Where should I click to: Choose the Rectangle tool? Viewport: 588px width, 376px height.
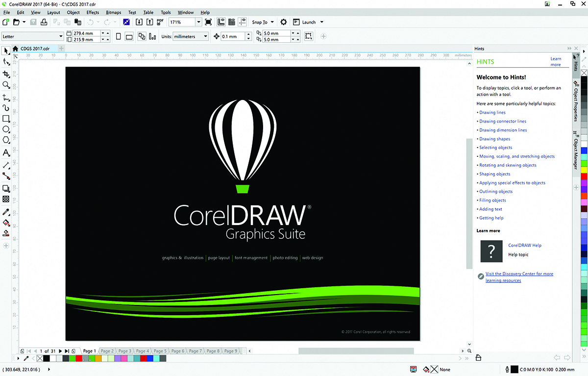click(x=6, y=119)
